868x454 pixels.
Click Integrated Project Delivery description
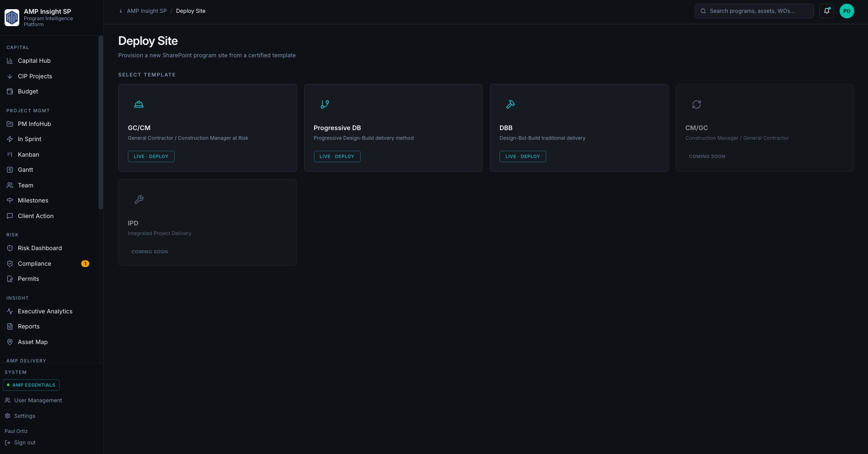point(159,233)
